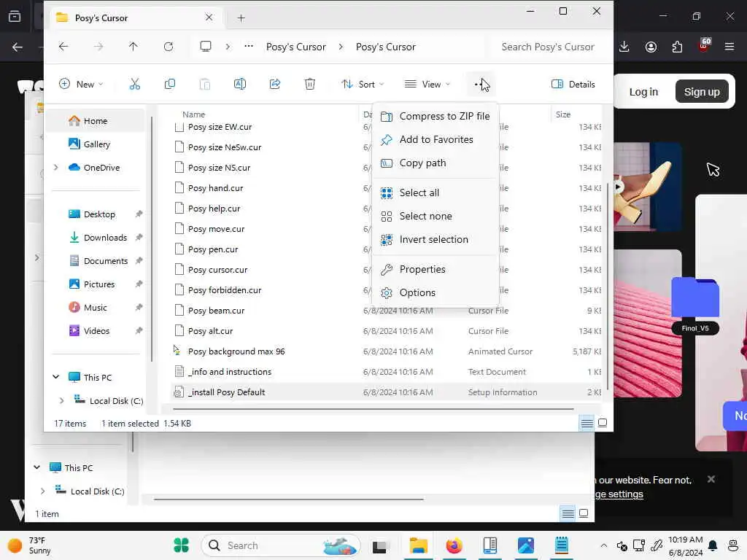Click the Log in button on website
The height and width of the screenshot is (560, 747).
pyautogui.click(x=643, y=92)
